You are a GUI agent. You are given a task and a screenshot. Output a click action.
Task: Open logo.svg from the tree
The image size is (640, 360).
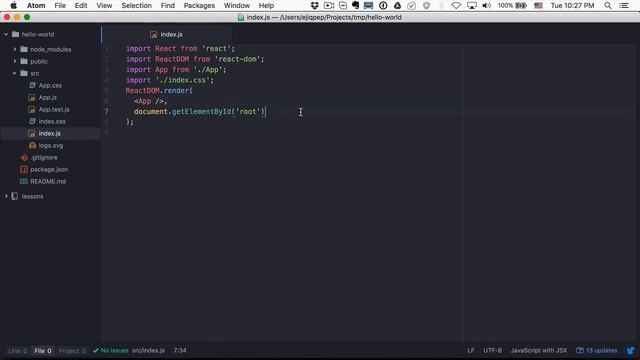[x=51, y=145]
